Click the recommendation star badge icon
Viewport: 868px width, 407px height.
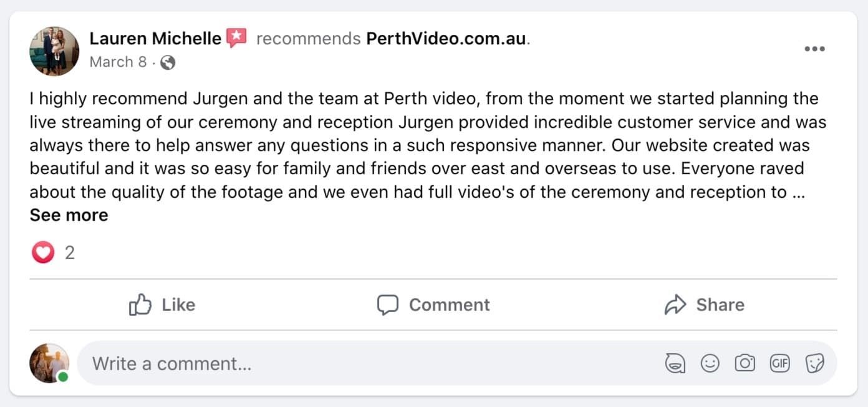point(236,39)
